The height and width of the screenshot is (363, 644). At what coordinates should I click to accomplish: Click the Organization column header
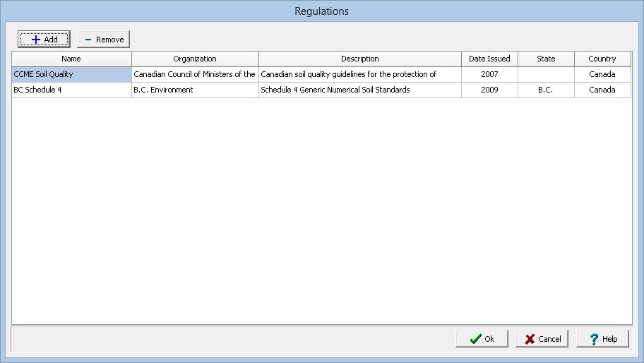tap(195, 59)
